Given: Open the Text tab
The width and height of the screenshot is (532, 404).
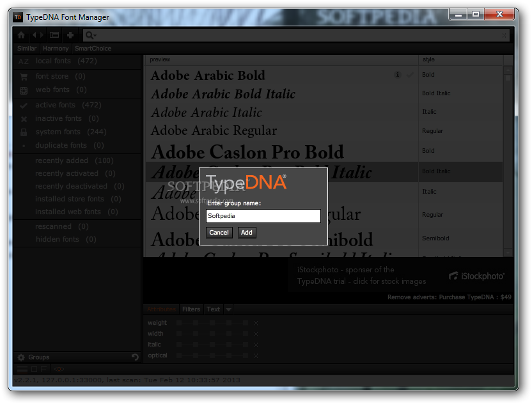Looking at the screenshot, I should tap(213, 309).
